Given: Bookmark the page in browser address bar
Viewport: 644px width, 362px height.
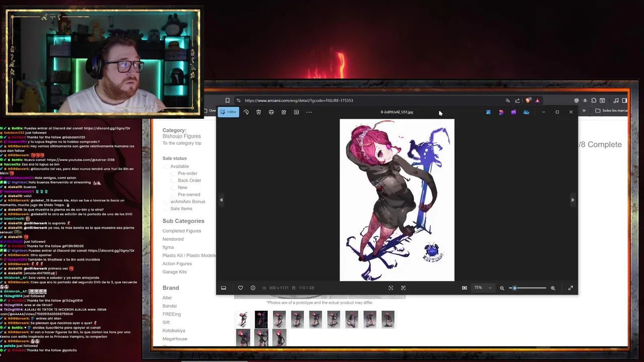Looking at the screenshot, I should tap(227, 101).
